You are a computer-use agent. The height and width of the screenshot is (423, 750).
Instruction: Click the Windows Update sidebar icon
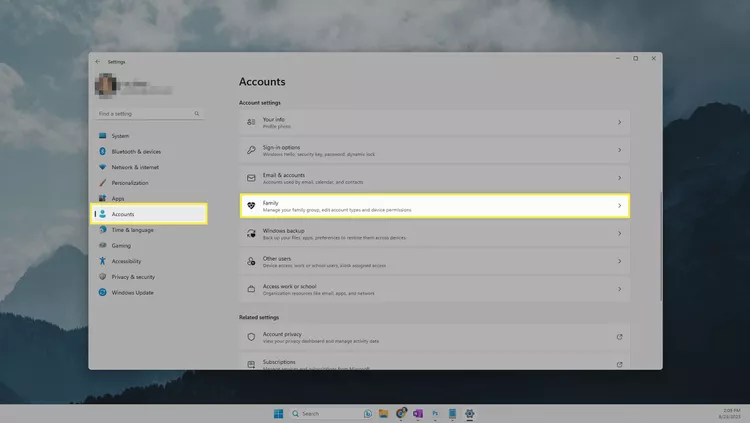click(x=102, y=292)
